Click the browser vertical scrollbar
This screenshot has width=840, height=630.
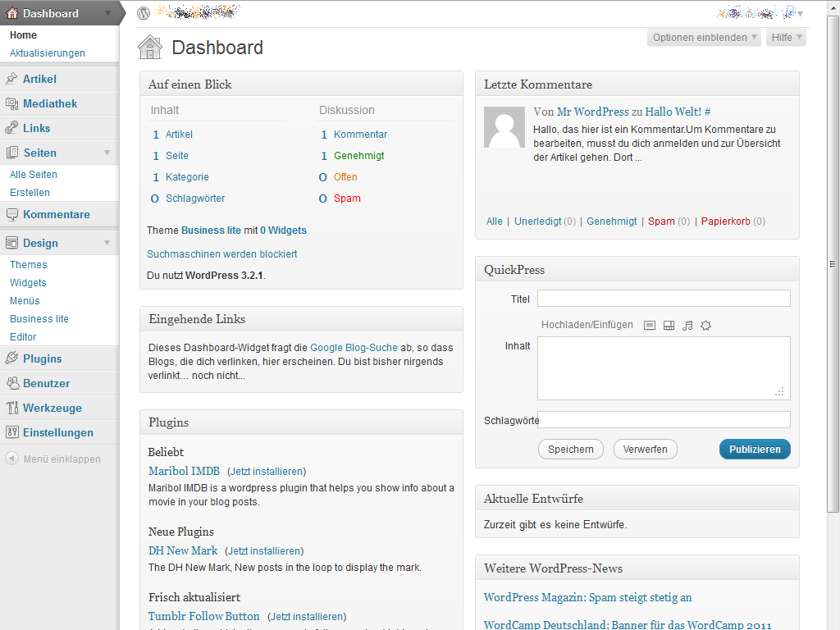[x=833, y=263]
